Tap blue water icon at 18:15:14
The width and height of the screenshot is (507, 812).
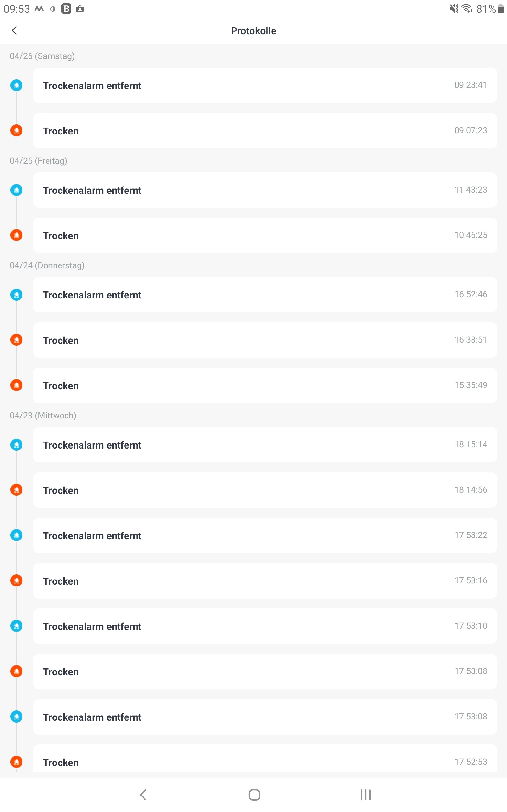16,445
